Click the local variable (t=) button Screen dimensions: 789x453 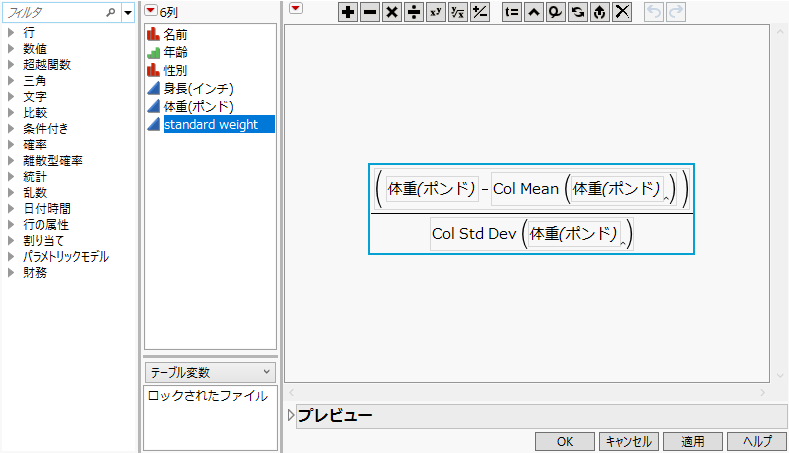coord(512,12)
